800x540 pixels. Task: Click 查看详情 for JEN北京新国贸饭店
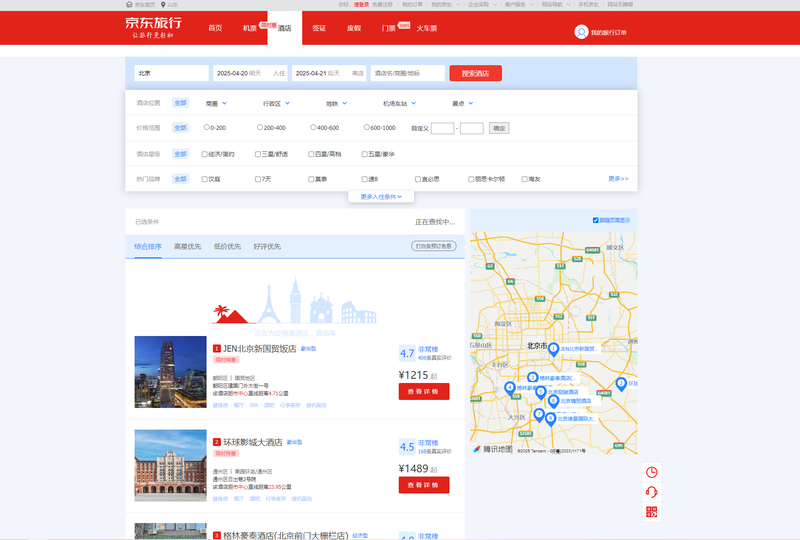pos(424,391)
